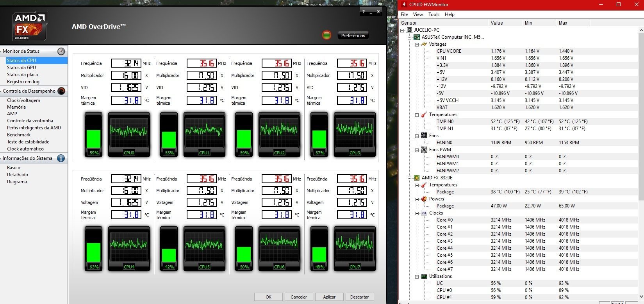Click the dial icon beside Controle de Desempenho
This screenshot has height=304, width=644.
pyautogui.click(x=61, y=91)
